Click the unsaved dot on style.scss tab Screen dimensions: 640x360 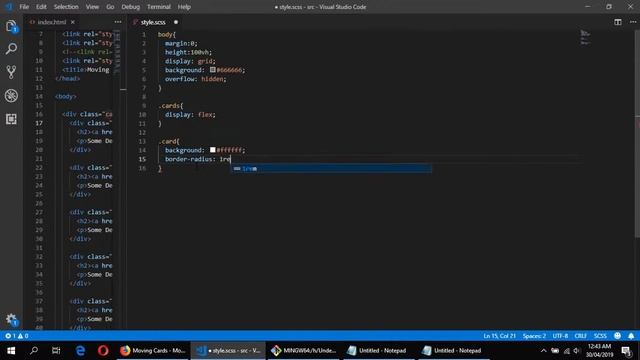tap(176, 22)
